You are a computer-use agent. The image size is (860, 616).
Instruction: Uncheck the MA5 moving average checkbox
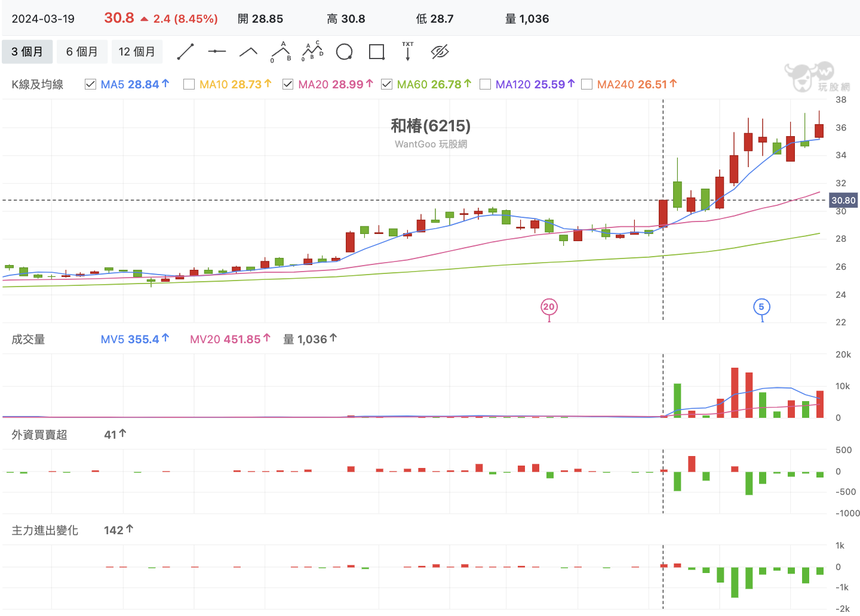pos(90,84)
